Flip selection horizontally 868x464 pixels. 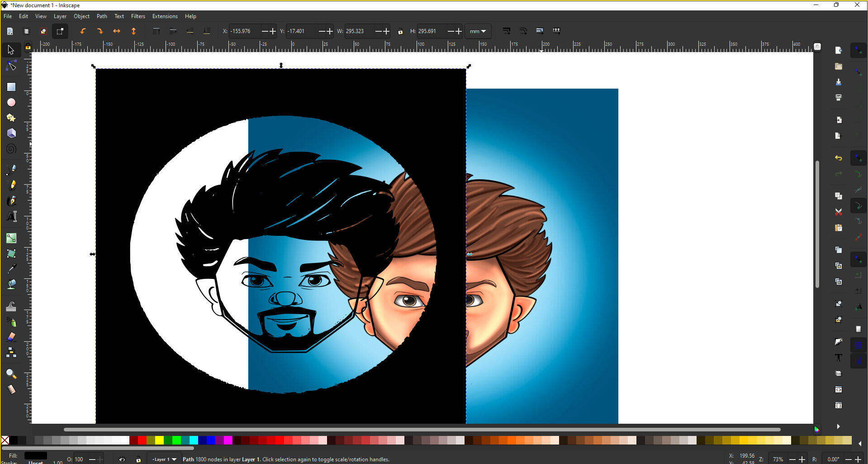117,31
